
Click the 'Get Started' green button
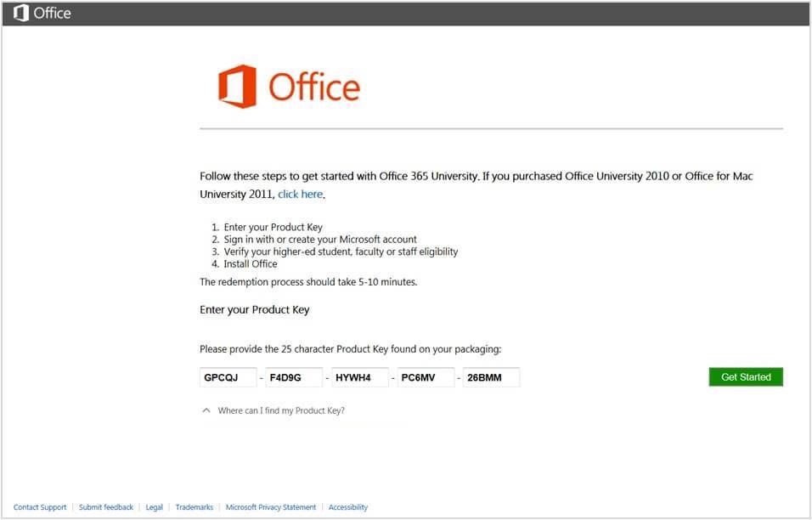point(745,376)
